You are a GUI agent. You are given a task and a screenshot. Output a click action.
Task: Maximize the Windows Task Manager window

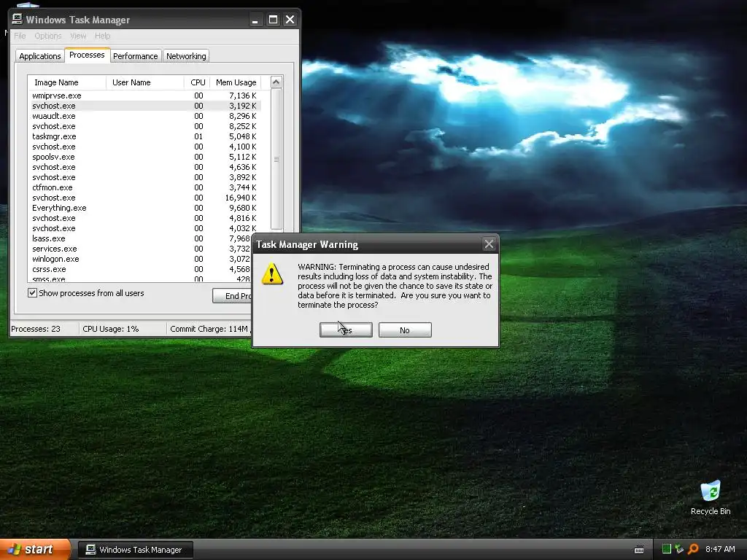(x=273, y=20)
